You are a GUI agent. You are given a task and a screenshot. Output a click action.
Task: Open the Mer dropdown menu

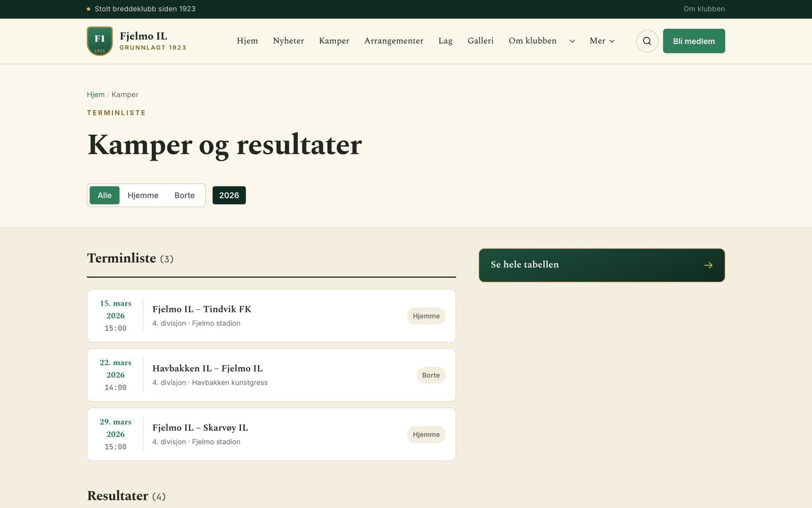(x=602, y=41)
